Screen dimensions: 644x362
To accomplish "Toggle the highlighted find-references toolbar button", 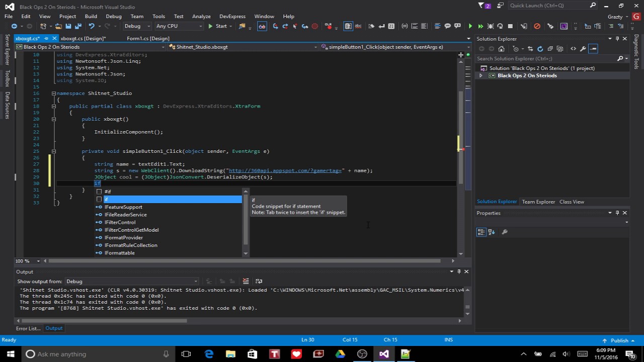I will pyautogui.click(x=262, y=26).
